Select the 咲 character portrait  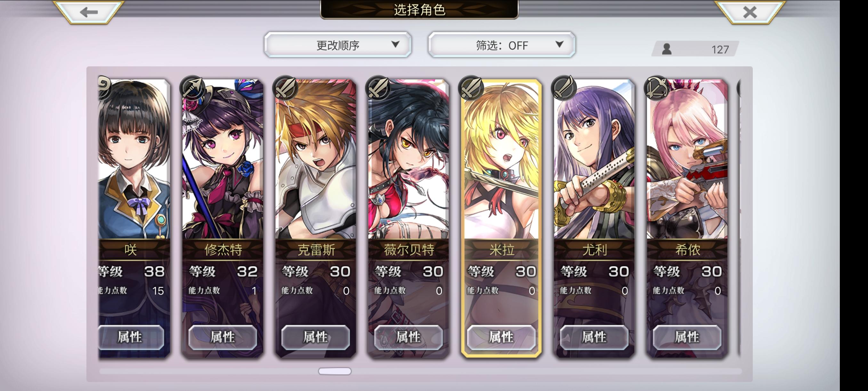coord(134,159)
